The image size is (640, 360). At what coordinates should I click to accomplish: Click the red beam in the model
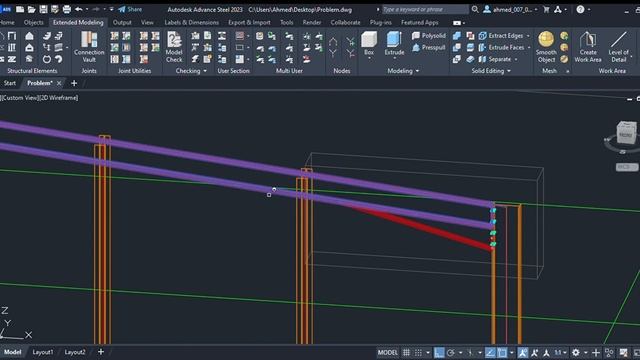[424, 228]
